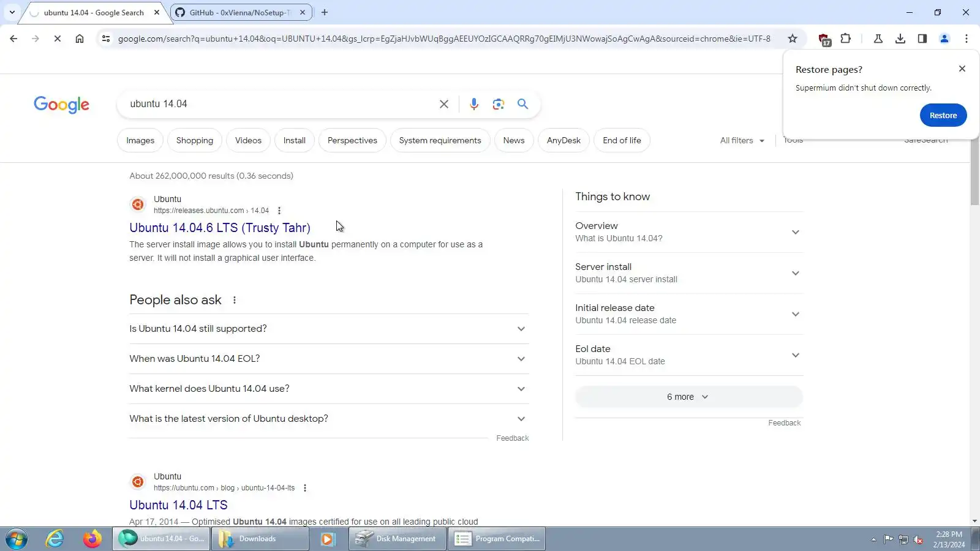The width and height of the screenshot is (980, 551).
Task: Select the End of life chip
Action: (622, 140)
